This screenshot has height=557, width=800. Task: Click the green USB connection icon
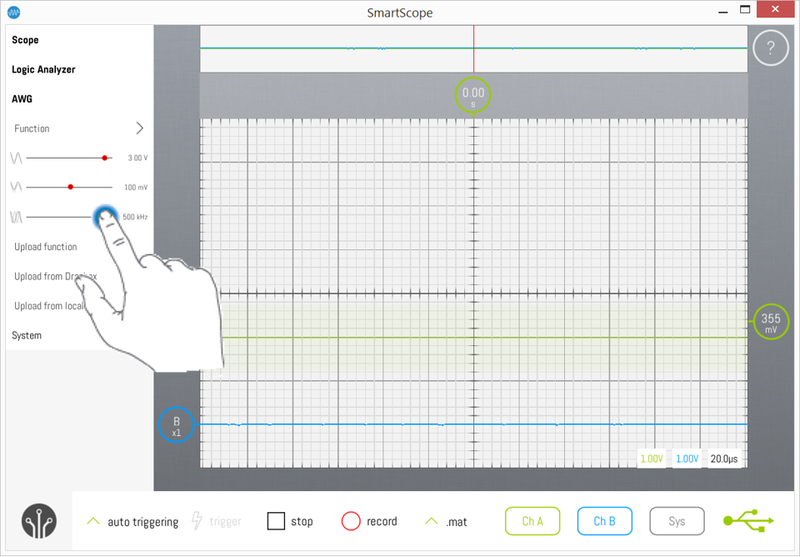point(748,521)
